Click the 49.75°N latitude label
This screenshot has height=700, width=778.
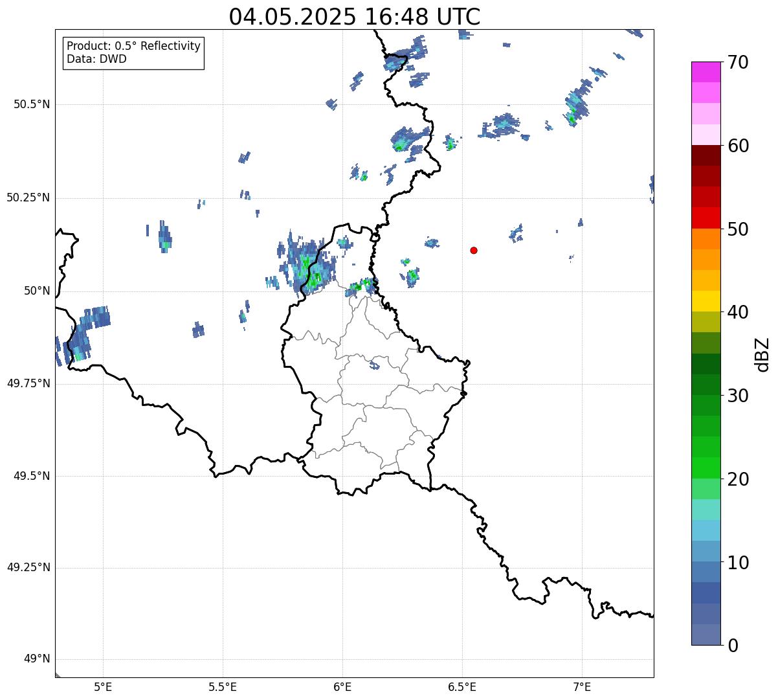28,383
